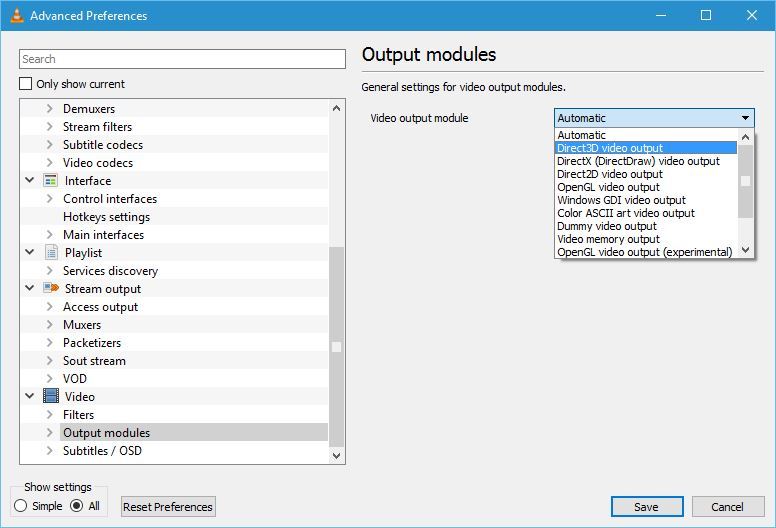The width and height of the screenshot is (776, 528).
Task: Select Hotkeys settings tree item
Action: click(106, 217)
